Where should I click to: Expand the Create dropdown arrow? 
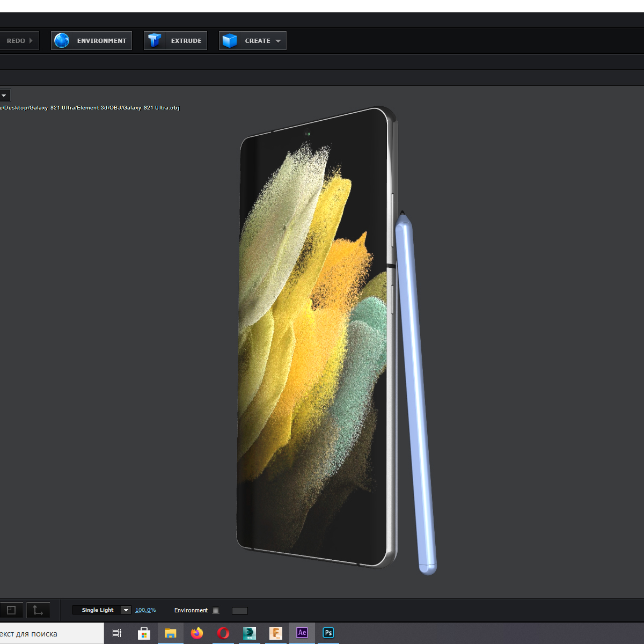(x=278, y=41)
